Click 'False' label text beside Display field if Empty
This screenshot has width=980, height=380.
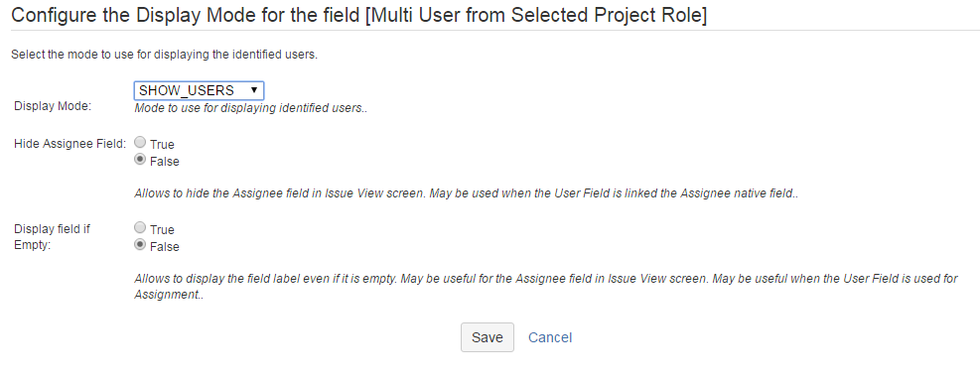[x=165, y=247]
